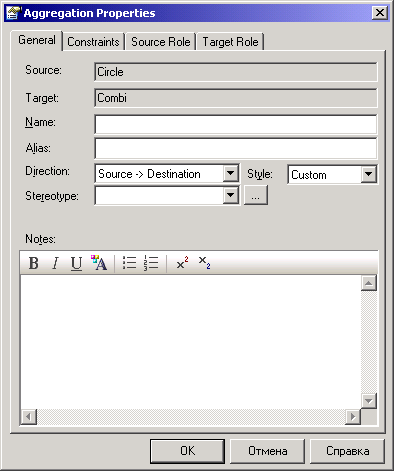The width and height of the screenshot is (394, 471).
Task: Click the Notes scroll left arrow
Action: click(29, 417)
